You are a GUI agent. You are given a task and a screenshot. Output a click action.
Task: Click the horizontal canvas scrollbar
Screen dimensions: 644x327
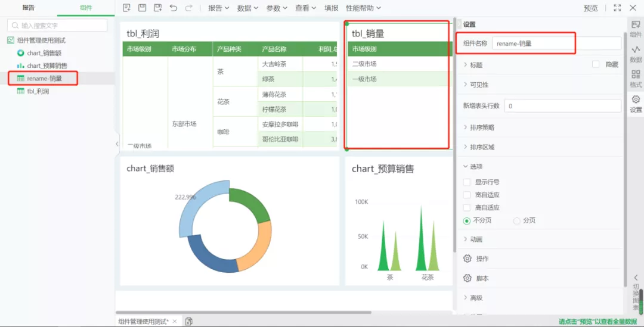243,312
